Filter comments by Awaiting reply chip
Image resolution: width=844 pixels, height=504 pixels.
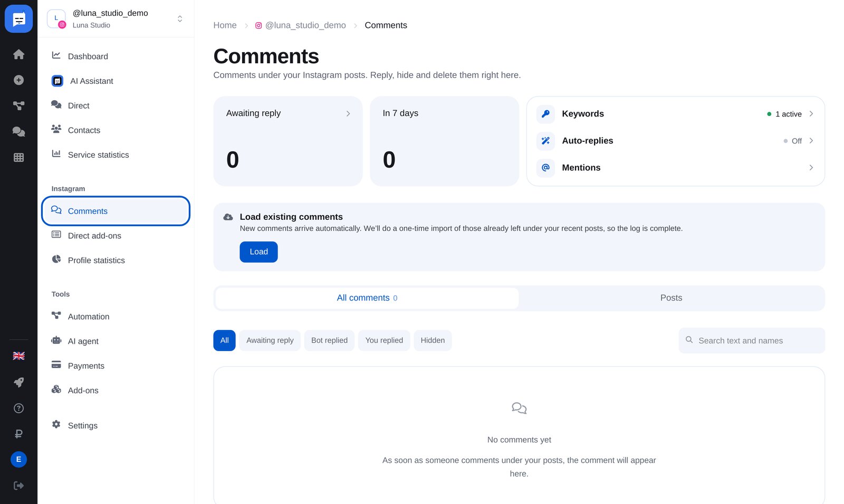tap(270, 341)
